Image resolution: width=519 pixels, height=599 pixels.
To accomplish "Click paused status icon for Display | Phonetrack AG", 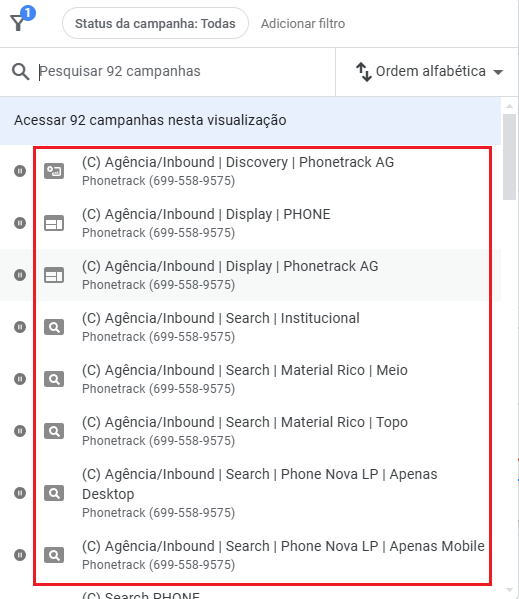I will [20, 275].
